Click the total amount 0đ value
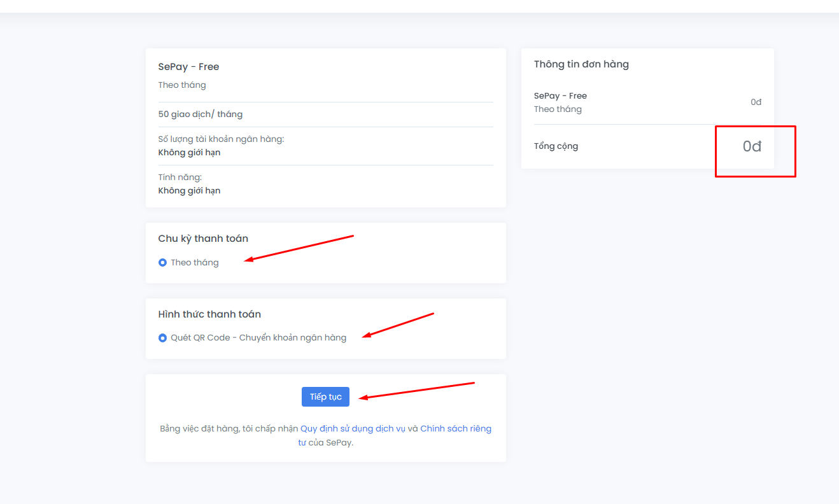 pos(752,146)
